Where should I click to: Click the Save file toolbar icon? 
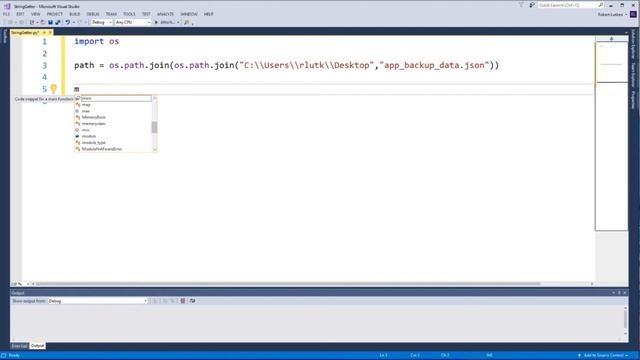[50, 22]
